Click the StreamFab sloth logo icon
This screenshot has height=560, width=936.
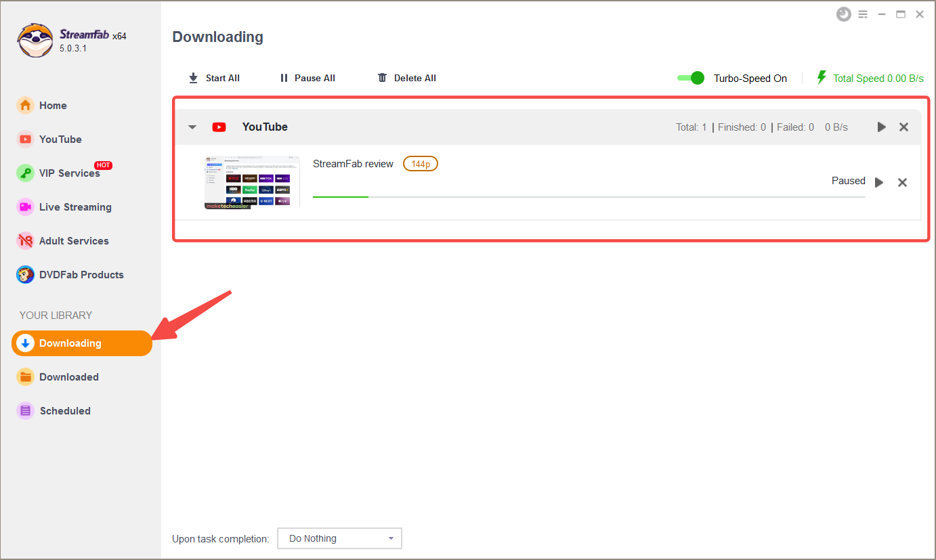pyautogui.click(x=35, y=41)
